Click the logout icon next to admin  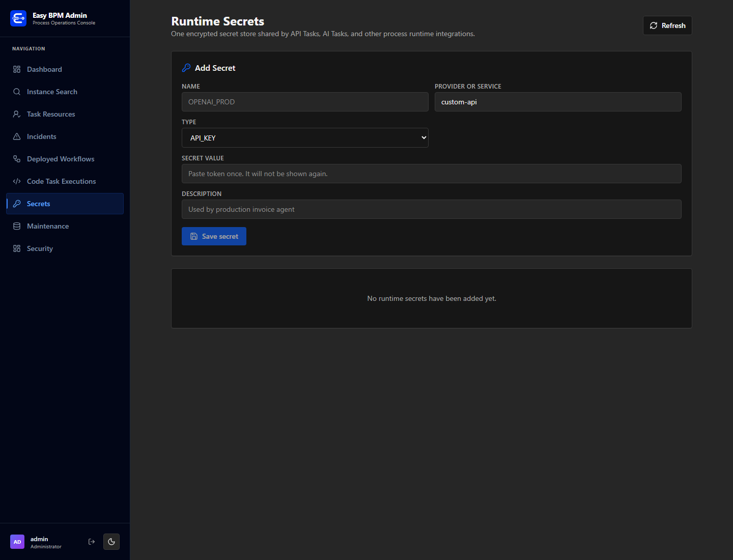[92, 542]
